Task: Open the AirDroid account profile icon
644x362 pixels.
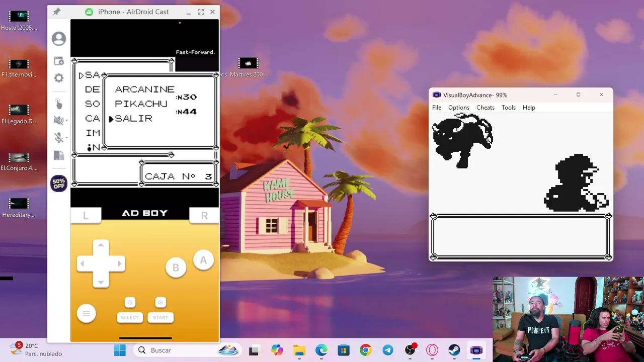Action: (59, 39)
